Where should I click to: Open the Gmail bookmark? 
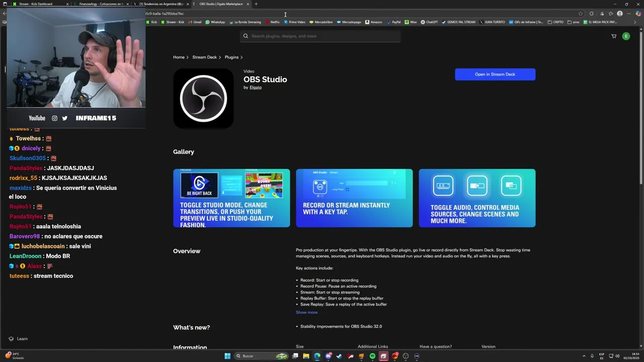(195, 22)
